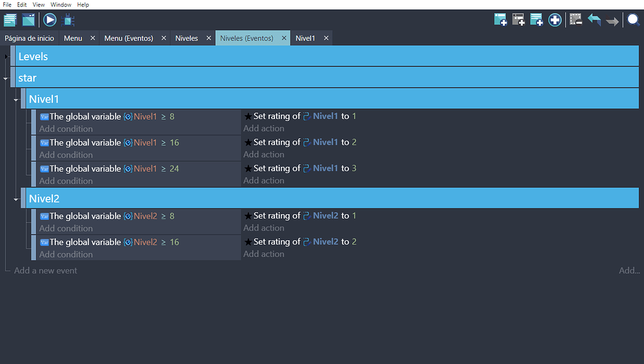Switch to the Menu (Eventos) tab
Image resolution: width=644 pixels, height=364 pixels.
point(128,38)
